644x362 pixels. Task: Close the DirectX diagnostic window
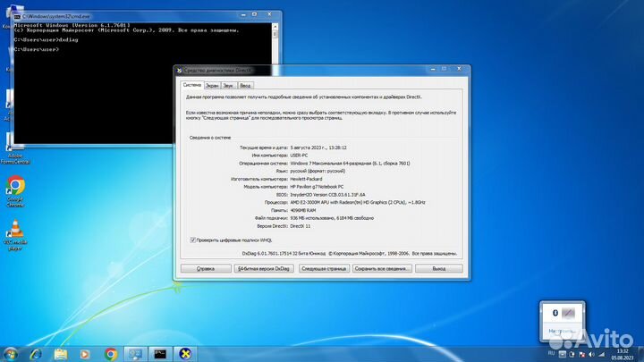459,69
